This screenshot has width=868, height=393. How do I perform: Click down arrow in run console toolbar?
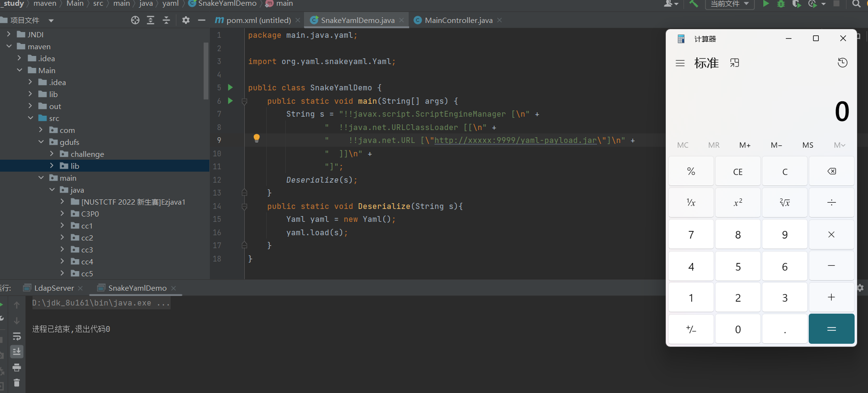17,320
